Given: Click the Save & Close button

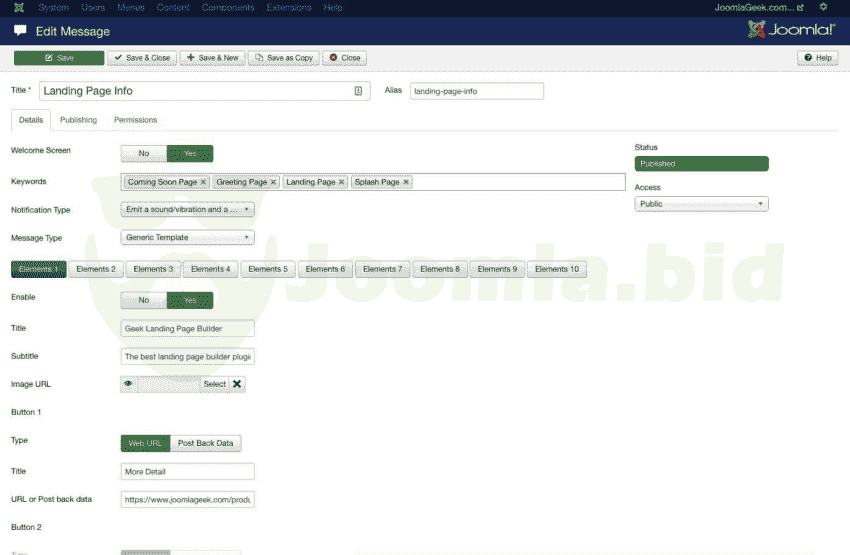Looking at the screenshot, I should 141,58.
